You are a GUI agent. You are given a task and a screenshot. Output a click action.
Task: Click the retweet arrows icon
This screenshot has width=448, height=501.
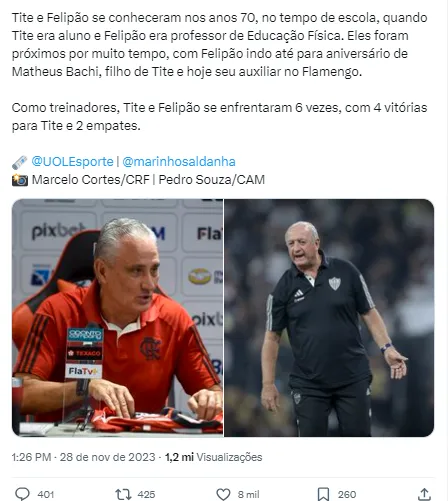(x=123, y=494)
